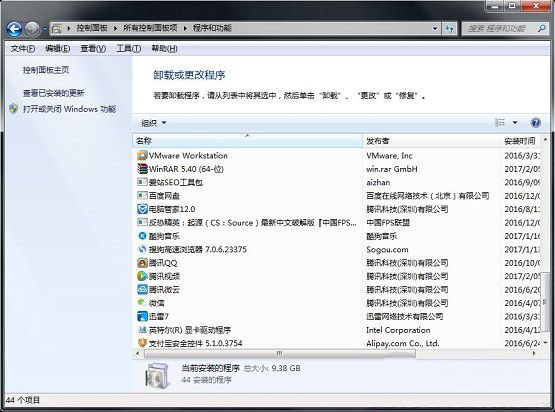555x412 pixels.
Task: Go back with the blue Back arrow
Action: point(14,29)
